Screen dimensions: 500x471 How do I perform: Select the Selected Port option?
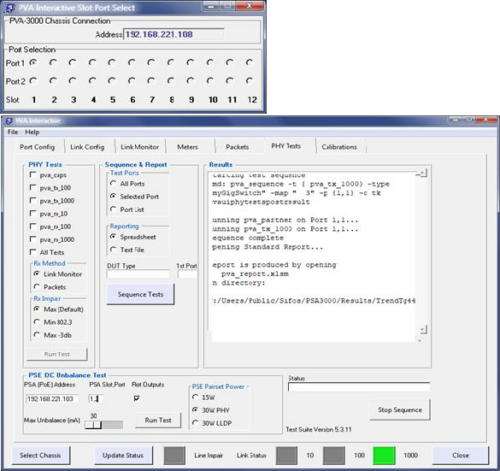point(113,196)
